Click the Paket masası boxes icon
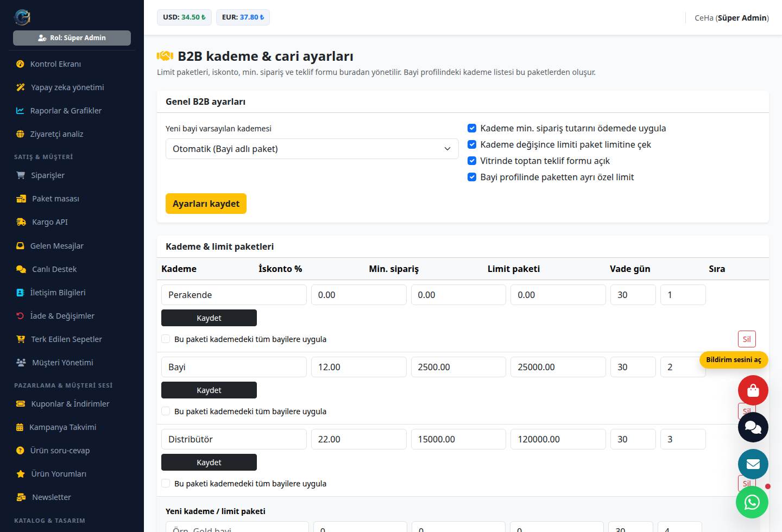Screen dimensions: 782x532 click(x=21, y=199)
